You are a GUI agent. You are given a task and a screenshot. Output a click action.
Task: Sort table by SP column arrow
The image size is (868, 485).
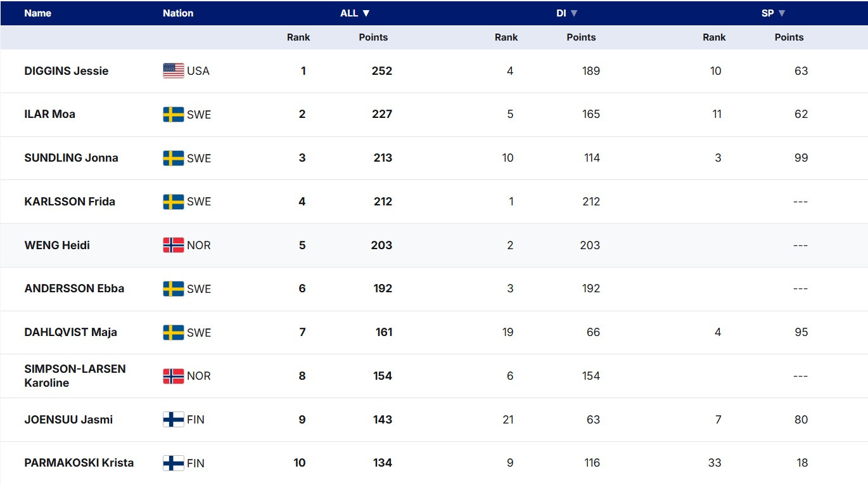(782, 13)
